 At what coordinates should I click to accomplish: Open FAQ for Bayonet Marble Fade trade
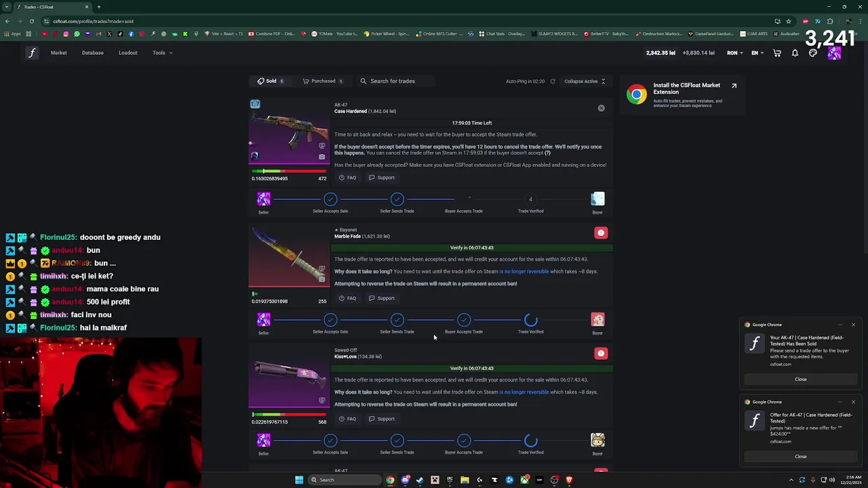click(x=347, y=298)
